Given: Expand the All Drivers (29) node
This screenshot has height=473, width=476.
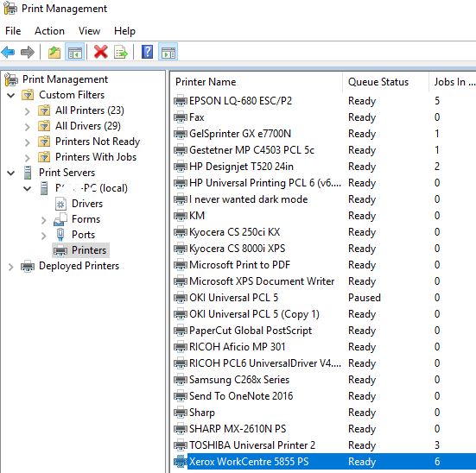Looking at the screenshot, I should click(x=28, y=127).
